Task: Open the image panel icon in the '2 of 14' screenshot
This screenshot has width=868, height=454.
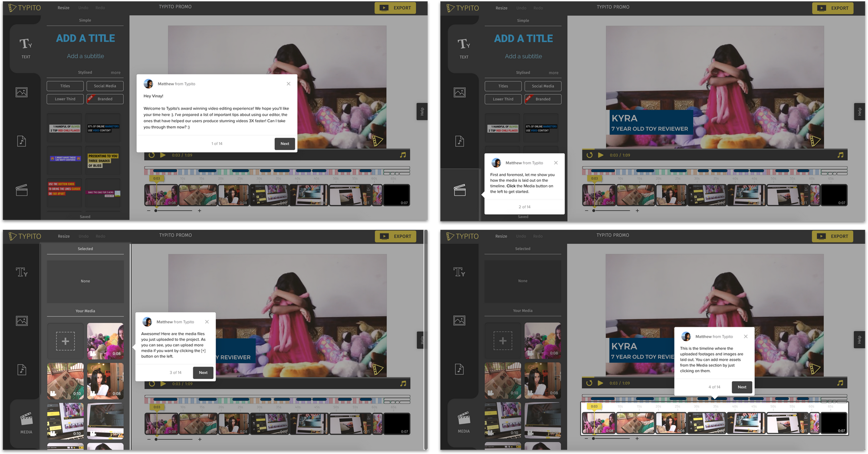Action: point(460,92)
